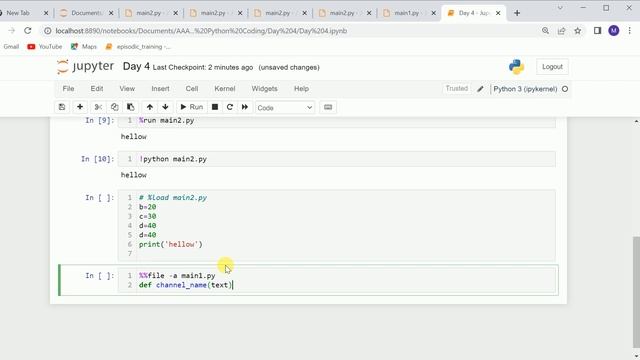Bookmark this page with star icon
The image size is (640, 360).
click(578, 31)
